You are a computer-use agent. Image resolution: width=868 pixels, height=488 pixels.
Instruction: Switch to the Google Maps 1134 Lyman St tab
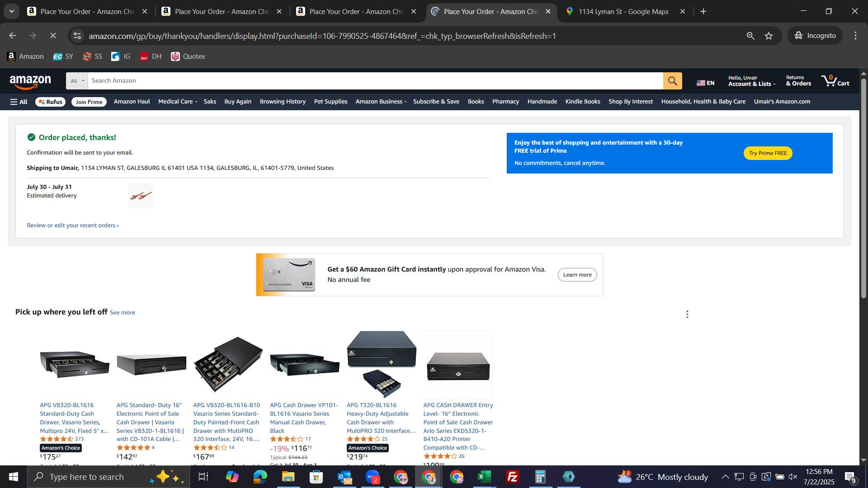(624, 11)
